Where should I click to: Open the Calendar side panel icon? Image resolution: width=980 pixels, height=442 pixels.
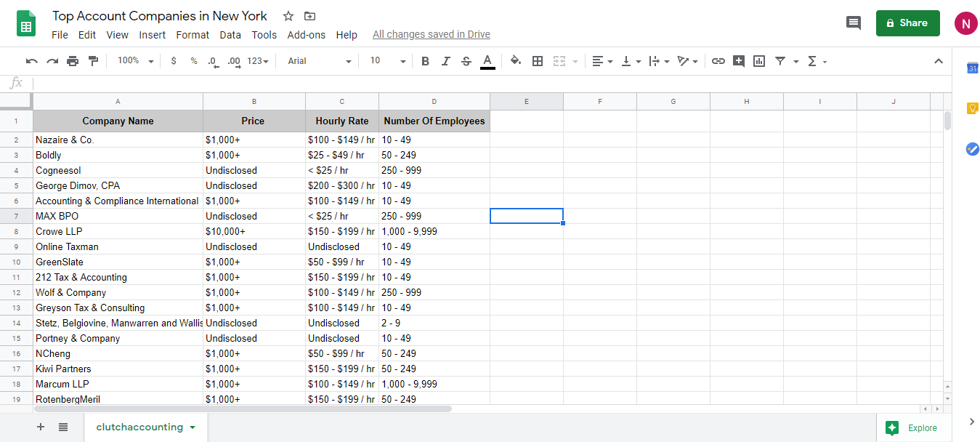tap(973, 68)
